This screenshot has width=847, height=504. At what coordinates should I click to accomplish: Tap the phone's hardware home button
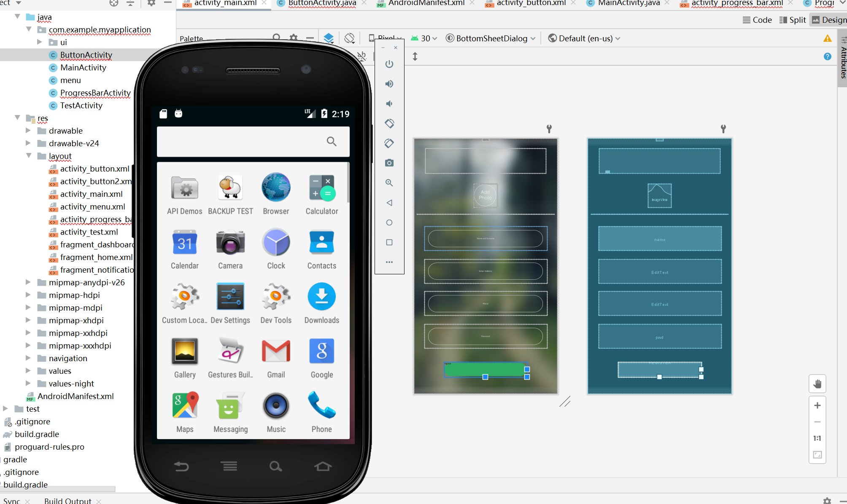(323, 466)
